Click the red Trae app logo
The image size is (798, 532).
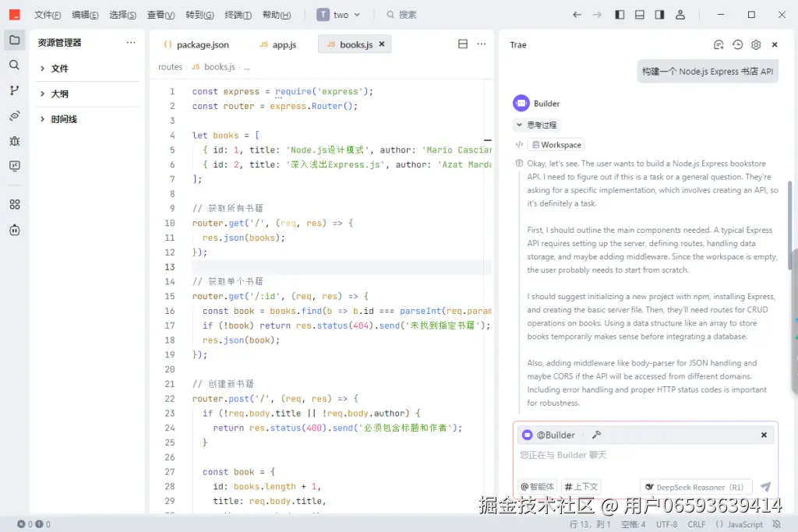(15, 15)
